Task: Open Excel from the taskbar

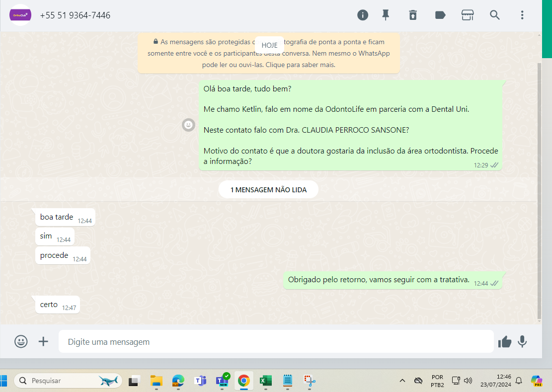Action: tap(266, 381)
